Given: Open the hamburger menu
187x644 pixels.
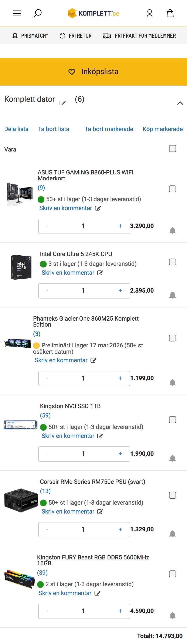Looking at the screenshot, I should point(17,13).
